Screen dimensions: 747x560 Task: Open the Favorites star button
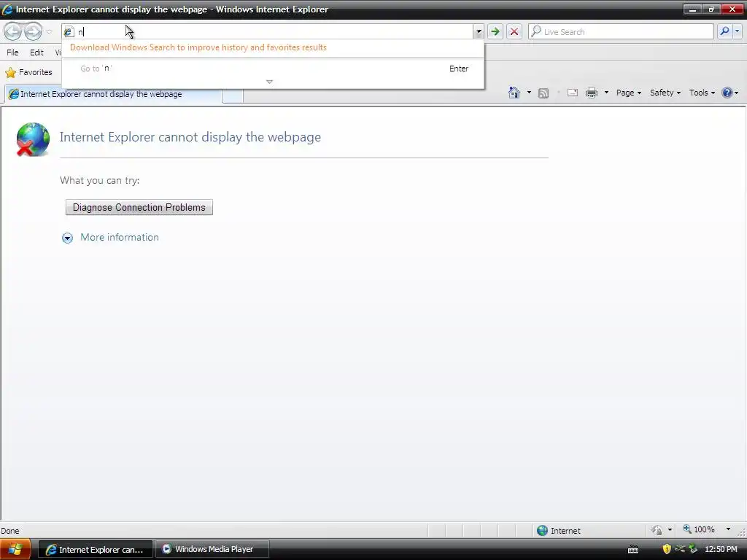click(28, 72)
